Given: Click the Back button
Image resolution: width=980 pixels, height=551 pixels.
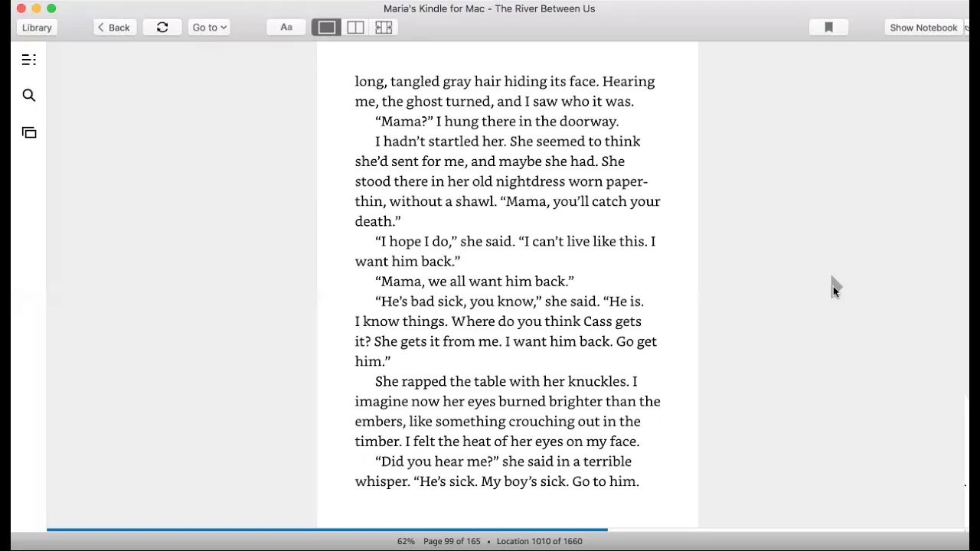Looking at the screenshot, I should click(x=114, y=28).
